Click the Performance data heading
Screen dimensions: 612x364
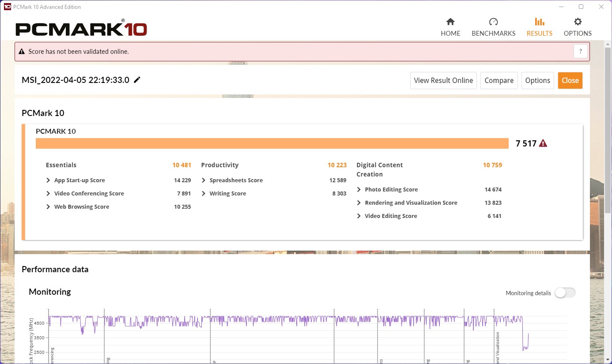(x=55, y=269)
